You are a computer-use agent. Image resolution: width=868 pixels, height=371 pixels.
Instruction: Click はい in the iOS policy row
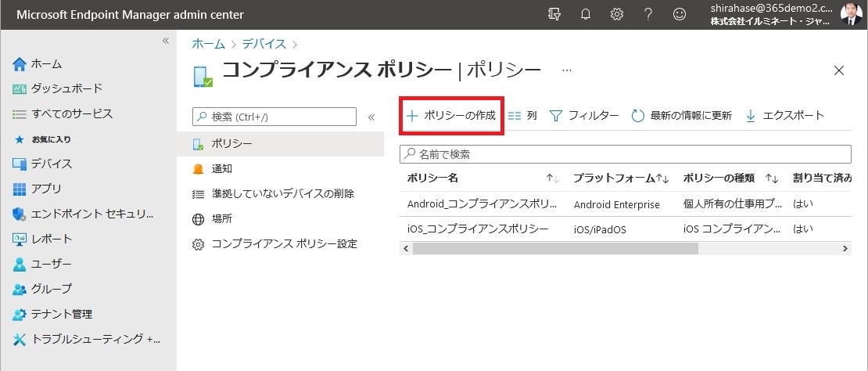tap(802, 229)
